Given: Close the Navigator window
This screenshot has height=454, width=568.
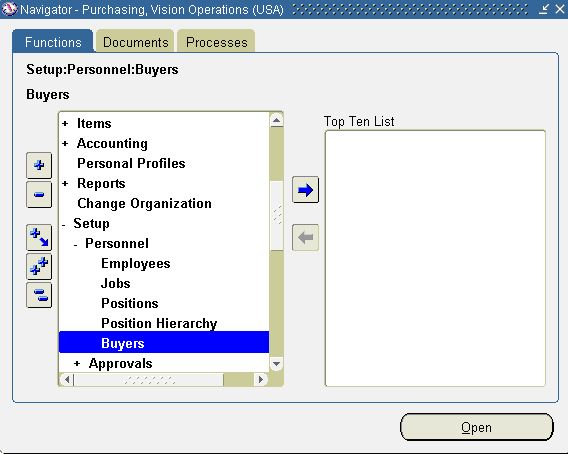Looking at the screenshot, I should pyautogui.click(x=560, y=9).
